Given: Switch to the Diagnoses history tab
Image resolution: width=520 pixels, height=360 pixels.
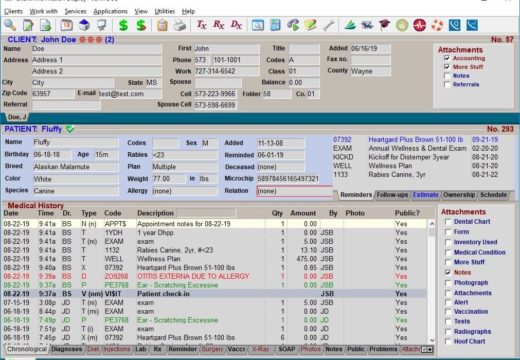Looking at the screenshot, I should click(67, 349).
